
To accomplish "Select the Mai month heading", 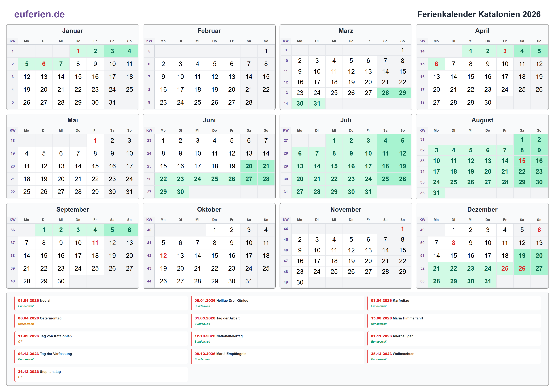I will pyautogui.click(x=72, y=120).
